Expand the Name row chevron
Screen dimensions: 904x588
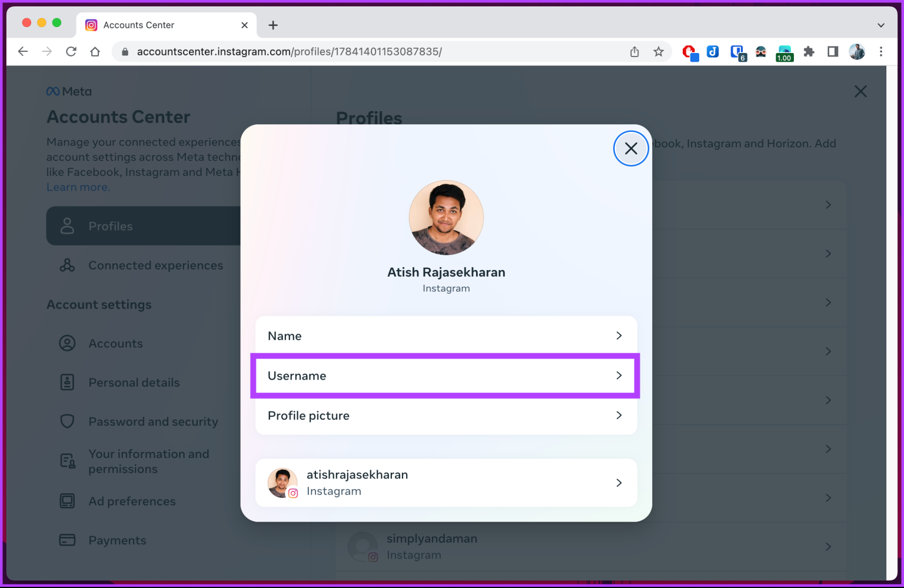point(619,335)
